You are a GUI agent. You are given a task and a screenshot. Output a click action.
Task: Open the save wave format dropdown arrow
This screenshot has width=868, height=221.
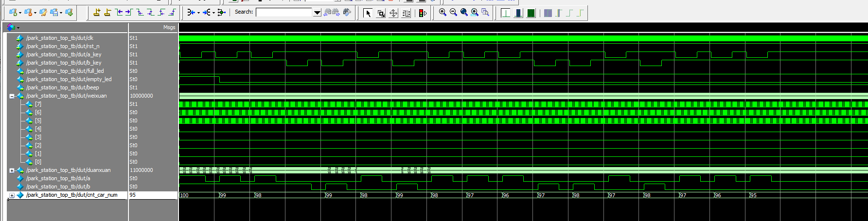[61, 13]
